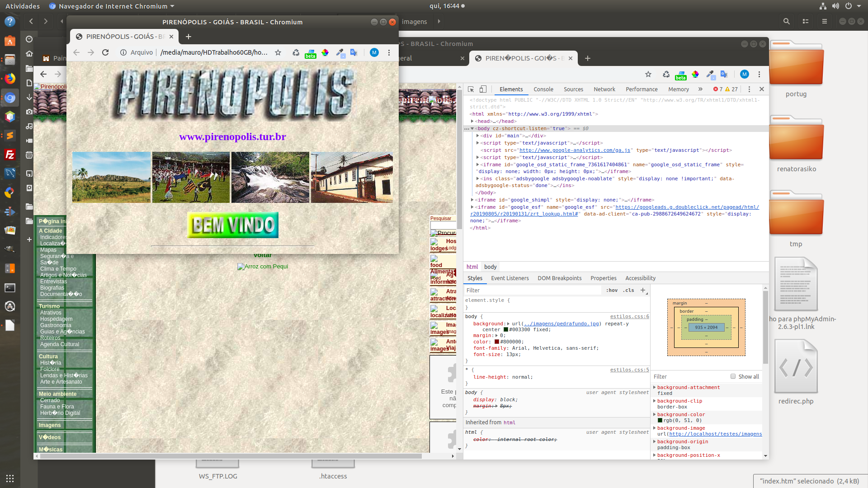868x488 pixels.
Task: Open the DevTools three-dot customize menu
Action: point(749,89)
